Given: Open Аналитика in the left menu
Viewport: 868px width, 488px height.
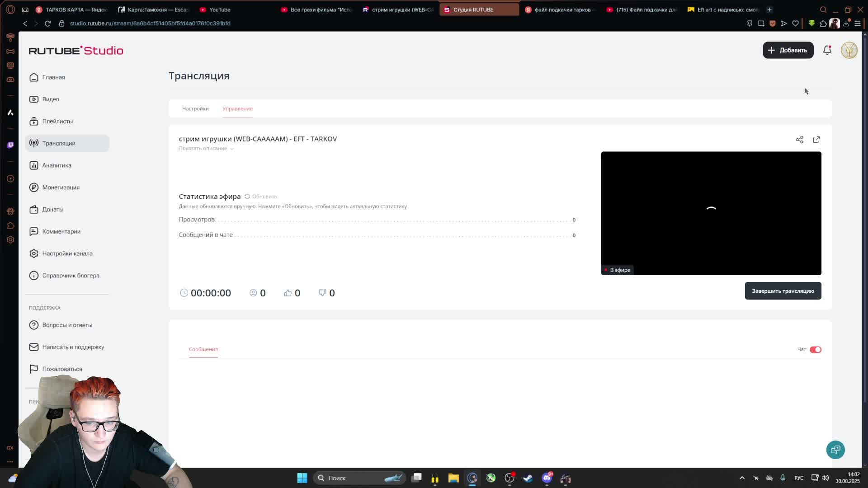Looking at the screenshot, I should click(57, 165).
